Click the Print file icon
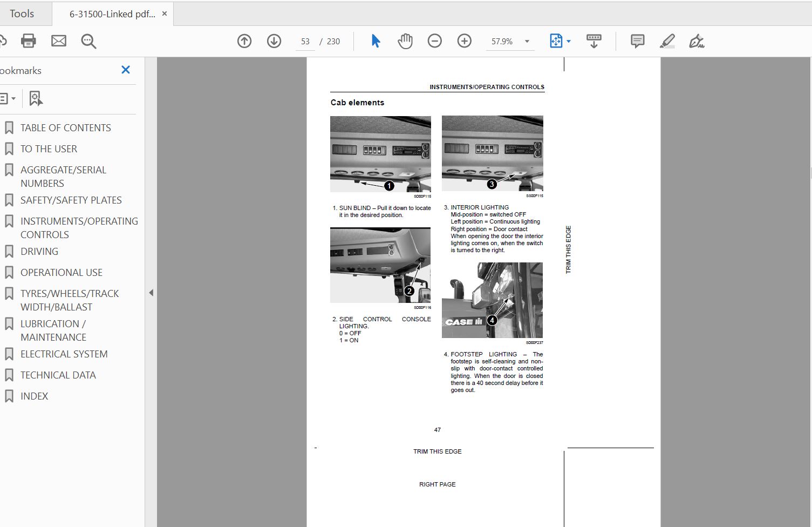The width and height of the screenshot is (812, 527). pyautogui.click(x=28, y=41)
